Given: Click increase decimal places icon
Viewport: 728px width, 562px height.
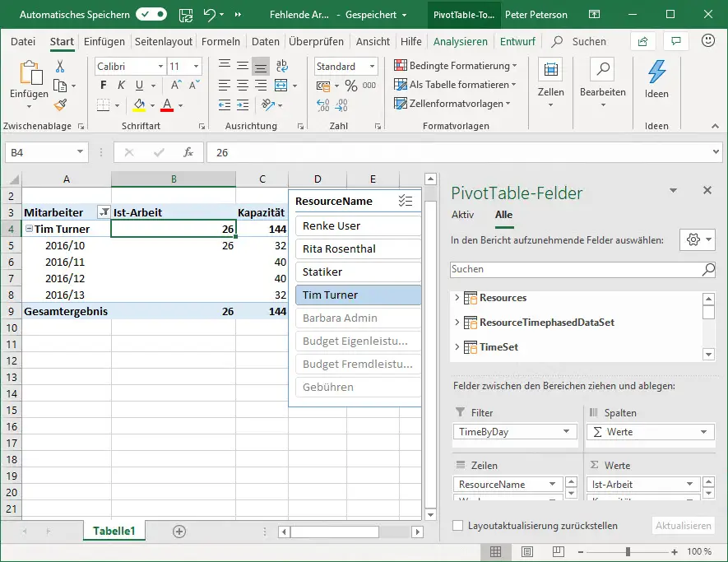Looking at the screenshot, I should pyautogui.click(x=323, y=105).
